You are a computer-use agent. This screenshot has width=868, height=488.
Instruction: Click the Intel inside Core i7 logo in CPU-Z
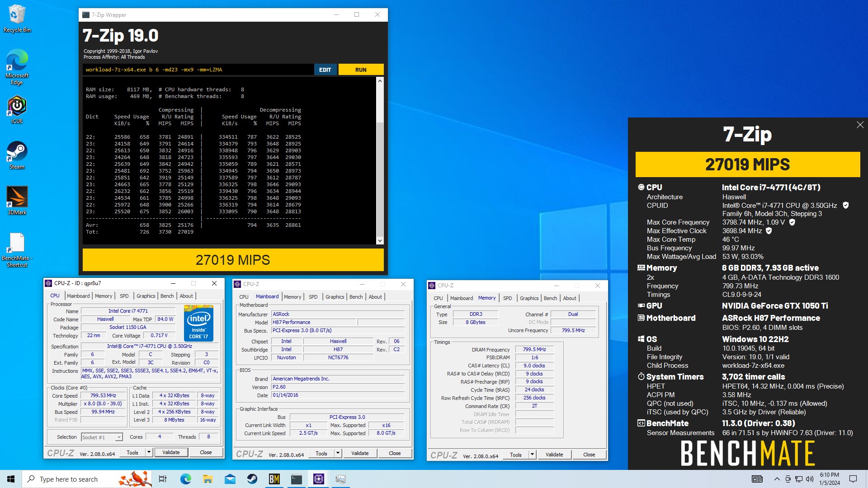pyautogui.click(x=198, y=323)
